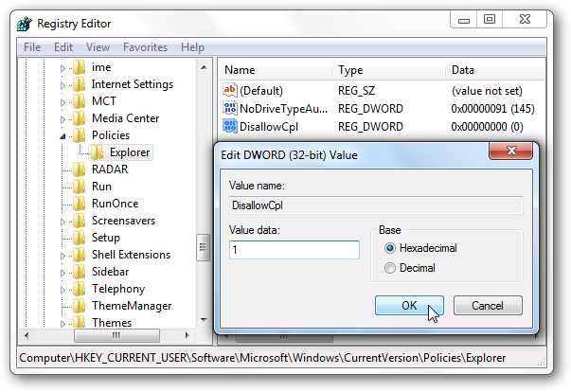Click the Internet Settings folder icon

[79, 84]
